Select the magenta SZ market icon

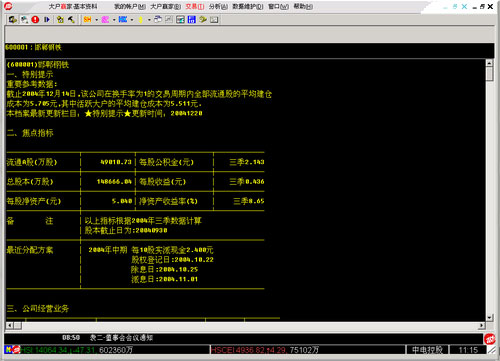coord(105,20)
